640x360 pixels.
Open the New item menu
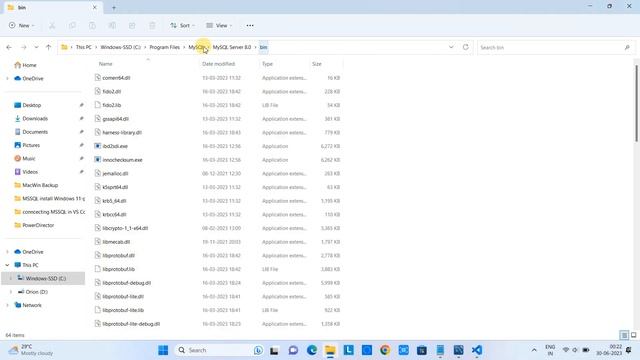(21, 25)
